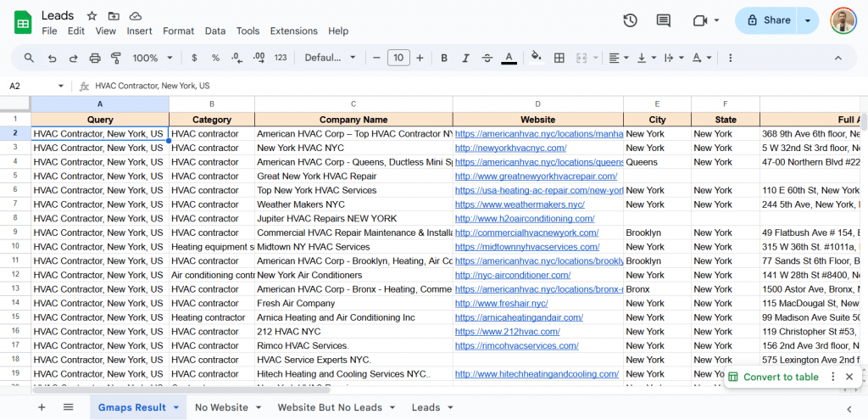Screen dimensions: 868x420
Task: Open the Format menu
Action: point(178,31)
